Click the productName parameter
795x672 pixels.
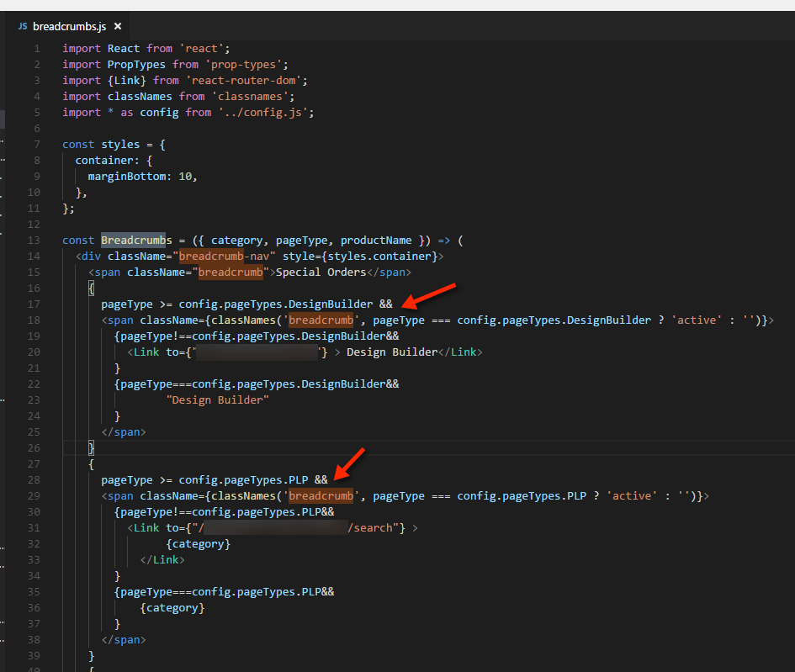(x=376, y=241)
